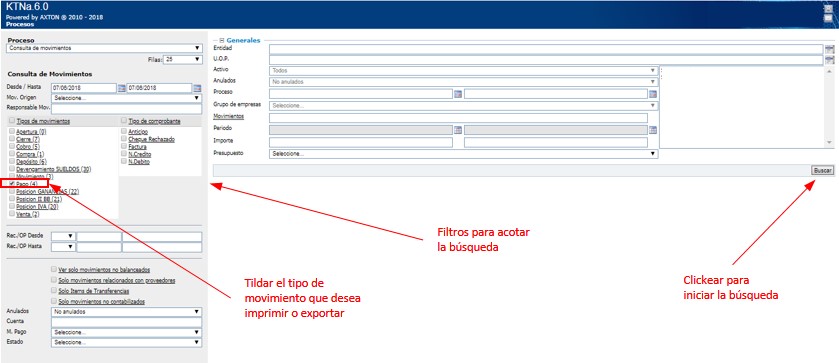Click into the Entidad text field
The height and width of the screenshot is (363, 839).
[546, 49]
